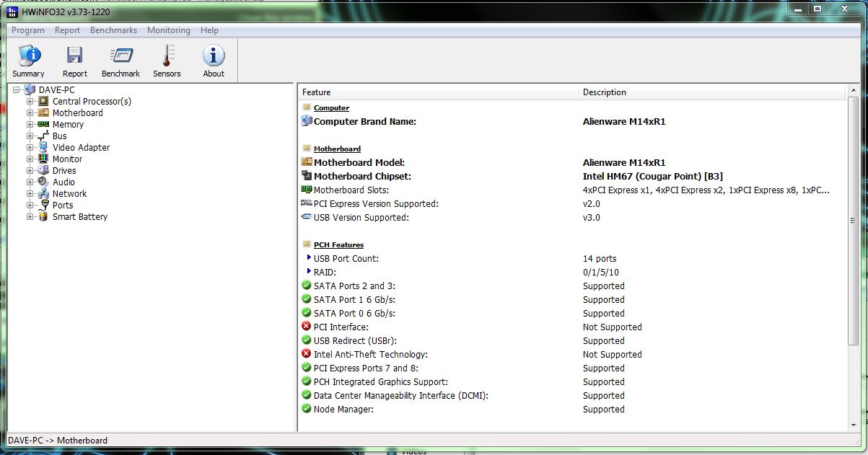Click the PCI Express Version row icon

(x=307, y=203)
